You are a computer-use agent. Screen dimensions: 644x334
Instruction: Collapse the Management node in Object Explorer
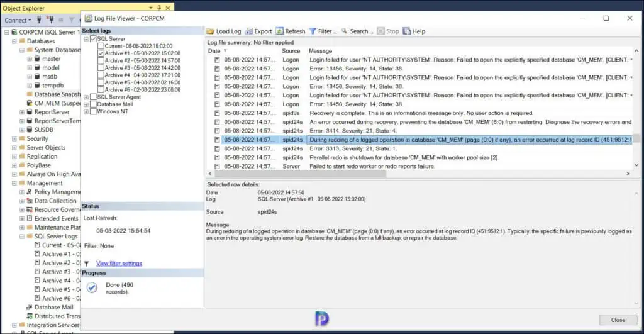click(x=14, y=183)
